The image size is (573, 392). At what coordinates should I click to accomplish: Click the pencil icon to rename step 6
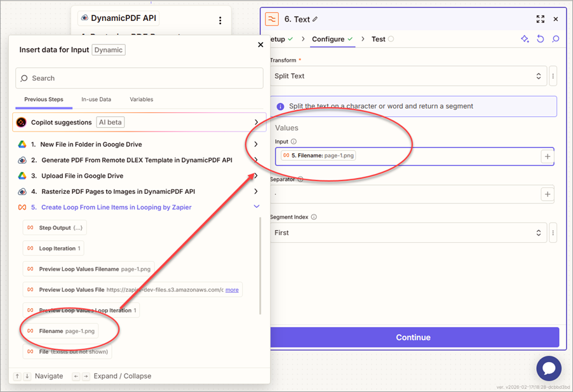pyautogui.click(x=316, y=19)
